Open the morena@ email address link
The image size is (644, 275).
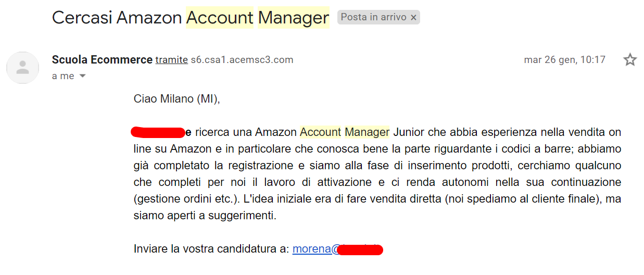click(x=338, y=249)
